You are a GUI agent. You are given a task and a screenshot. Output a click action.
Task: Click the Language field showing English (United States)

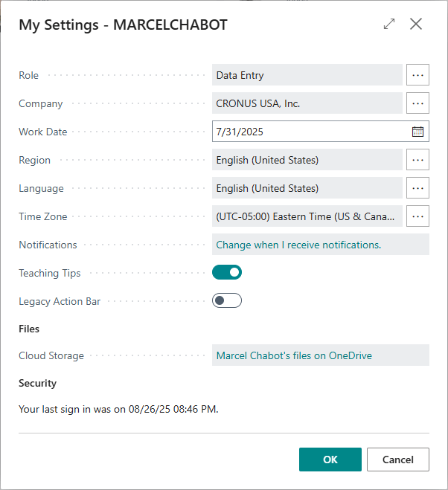(x=307, y=188)
